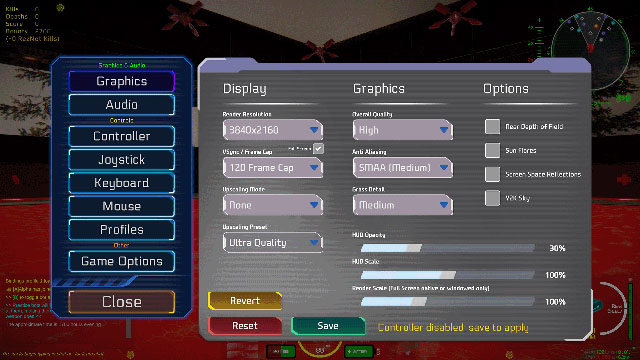This screenshot has width=640, height=360.
Task: Click the HUD Scale label
Action: [x=366, y=262]
